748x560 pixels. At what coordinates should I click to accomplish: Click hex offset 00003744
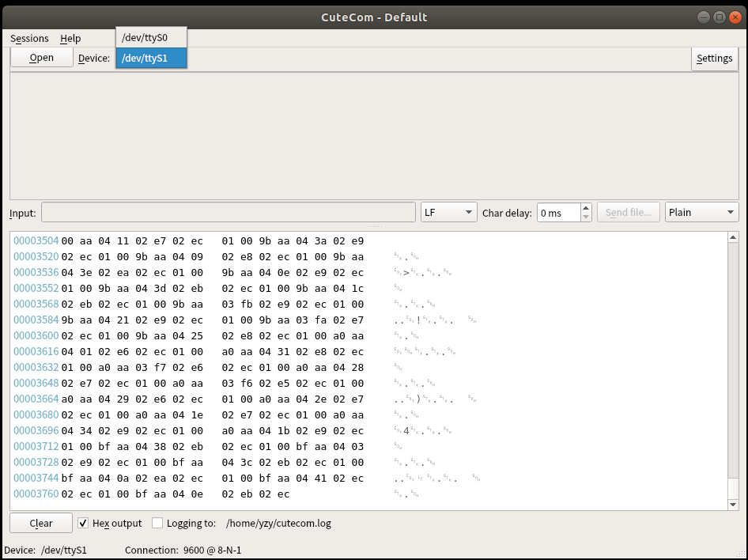click(36, 478)
